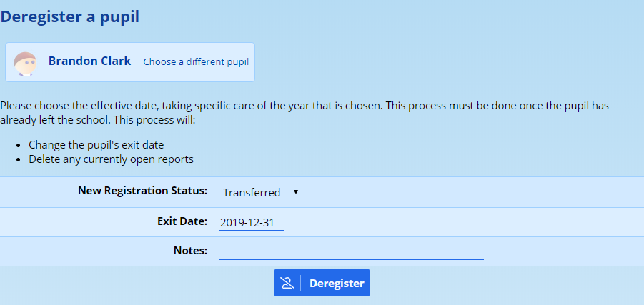
Task: Open the New Registration Status dropdown
Action: tap(260, 193)
